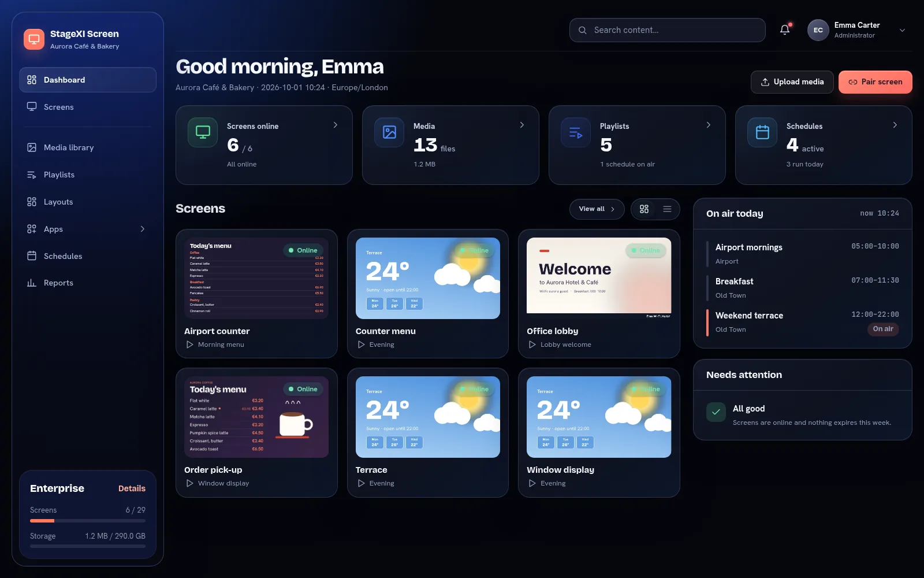Open Enterprise plan Details link
The image size is (924, 578).
(132, 488)
